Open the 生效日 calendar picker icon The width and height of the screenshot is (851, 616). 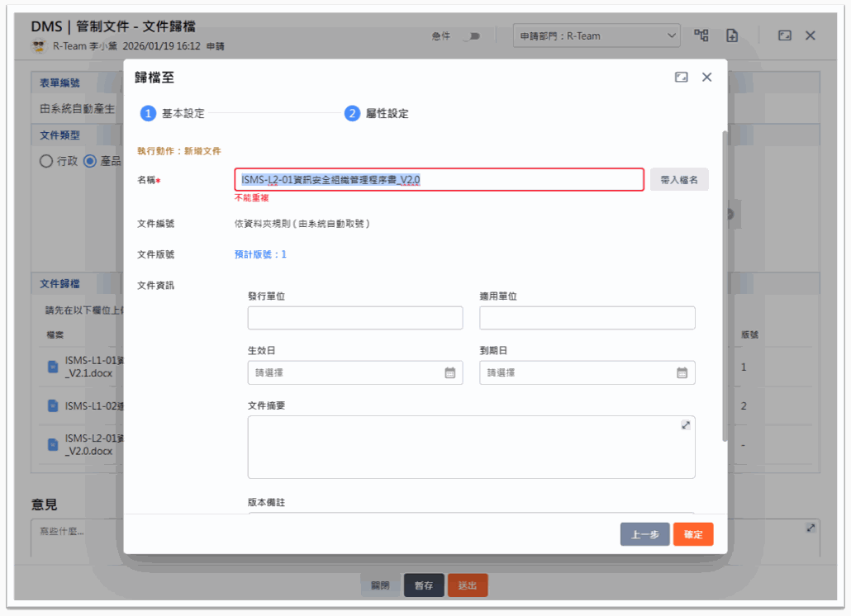(x=450, y=372)
